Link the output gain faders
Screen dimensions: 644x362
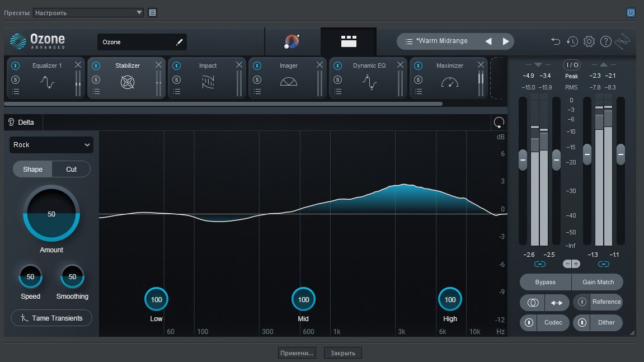(603, 264)
